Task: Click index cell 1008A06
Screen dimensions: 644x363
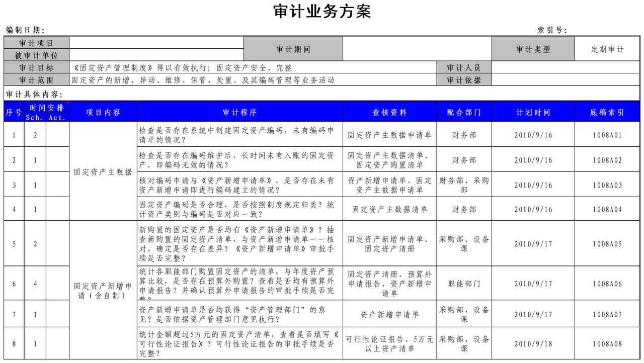Action: pos(607,283)
